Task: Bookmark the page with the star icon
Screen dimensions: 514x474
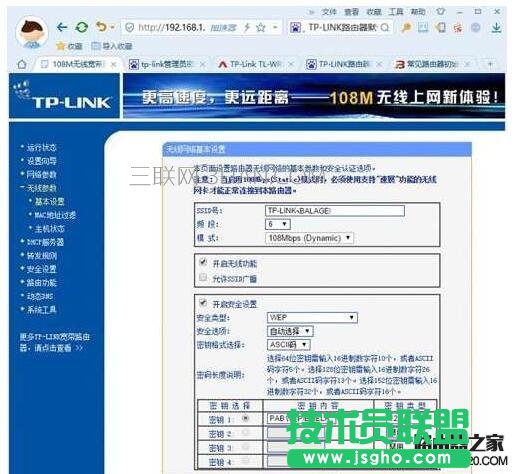Action: click(261, 27)
